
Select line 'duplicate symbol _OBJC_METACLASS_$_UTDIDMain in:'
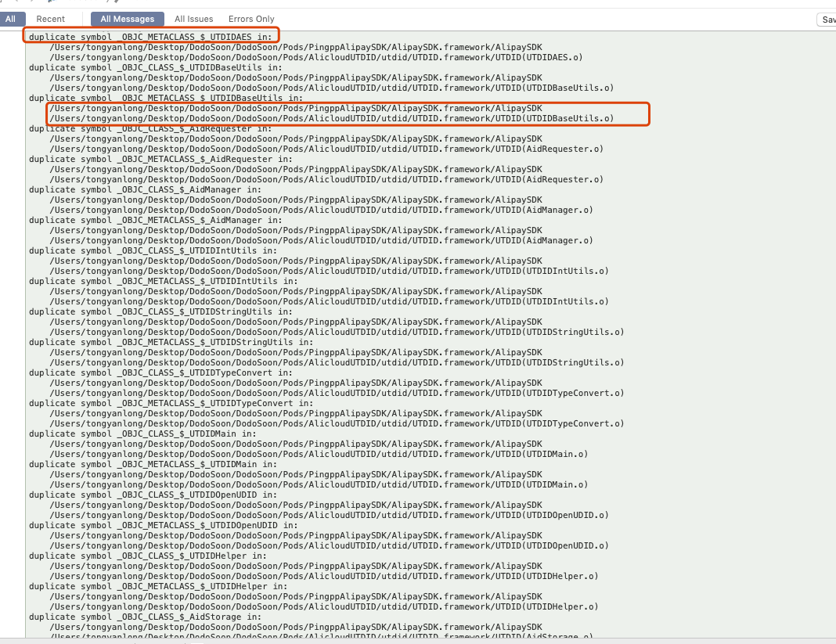(153, 464)
